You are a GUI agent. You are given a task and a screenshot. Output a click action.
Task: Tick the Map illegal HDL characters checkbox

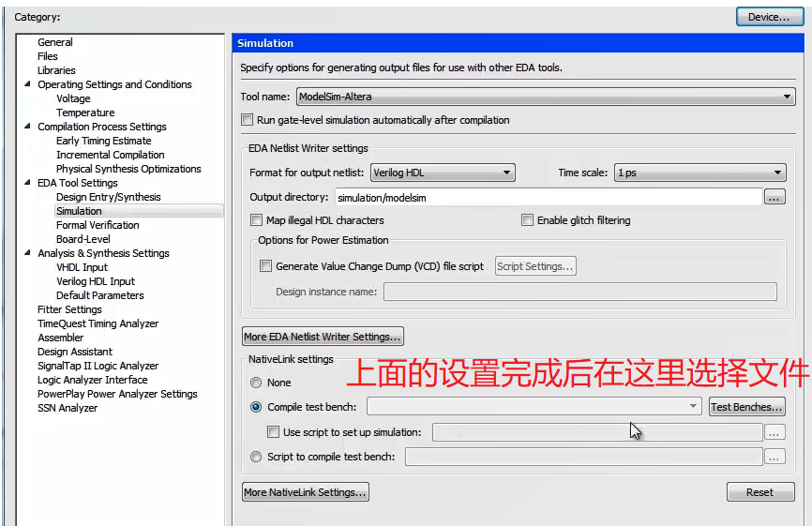tap(257, 220)
